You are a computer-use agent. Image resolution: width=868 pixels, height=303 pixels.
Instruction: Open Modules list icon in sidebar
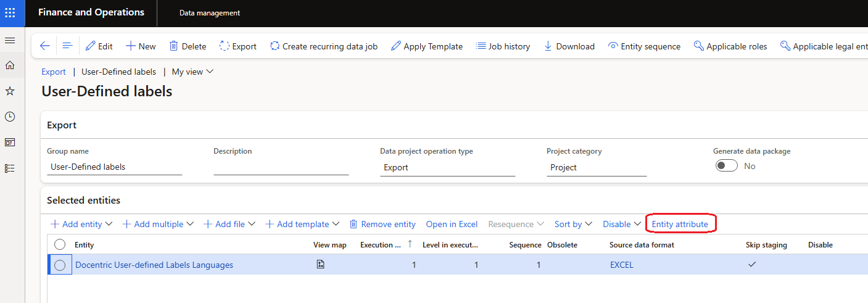pyautogui.click(x=10, y=168)
